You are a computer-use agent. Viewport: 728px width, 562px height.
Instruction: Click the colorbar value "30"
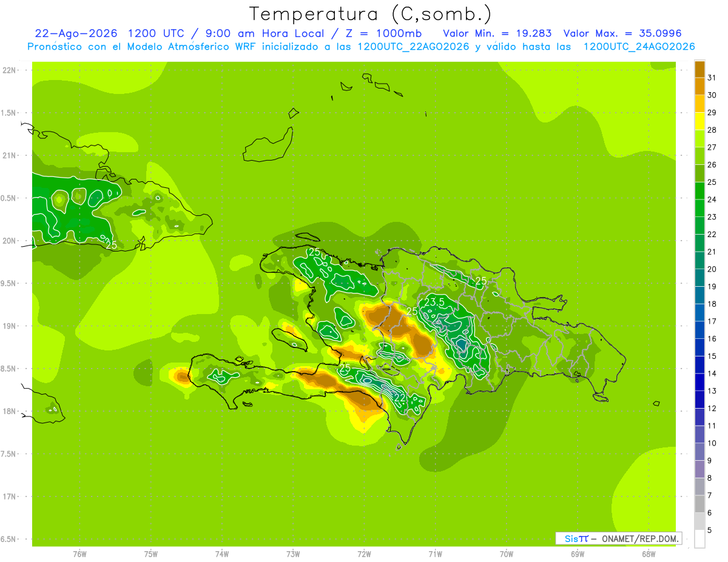coord(712,95)
